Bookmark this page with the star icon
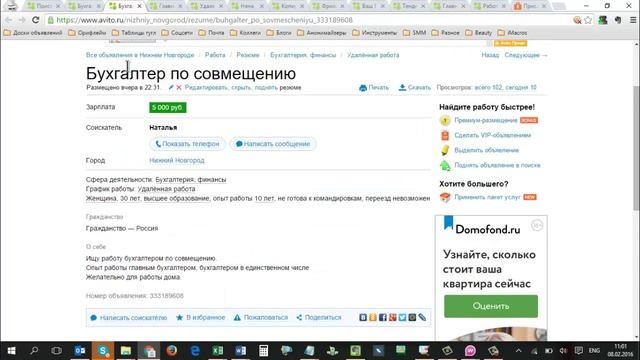This screenshot has height=360, width=640. 588,20
